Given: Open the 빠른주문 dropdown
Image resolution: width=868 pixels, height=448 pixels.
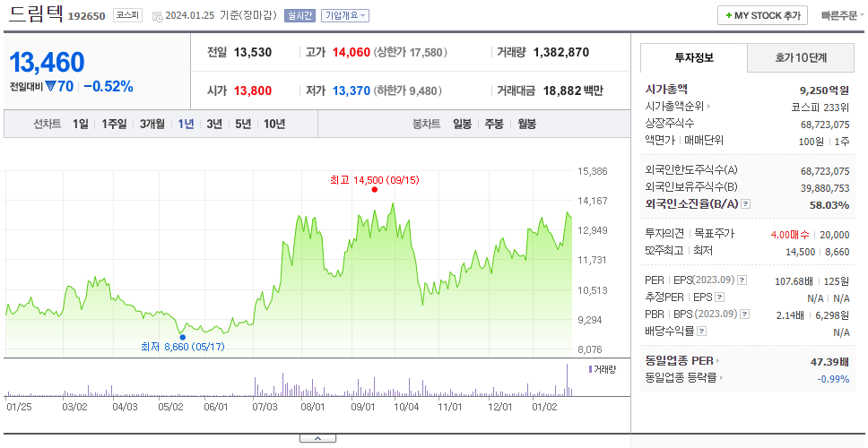Looking at the screenshot, I should (843, 15).
